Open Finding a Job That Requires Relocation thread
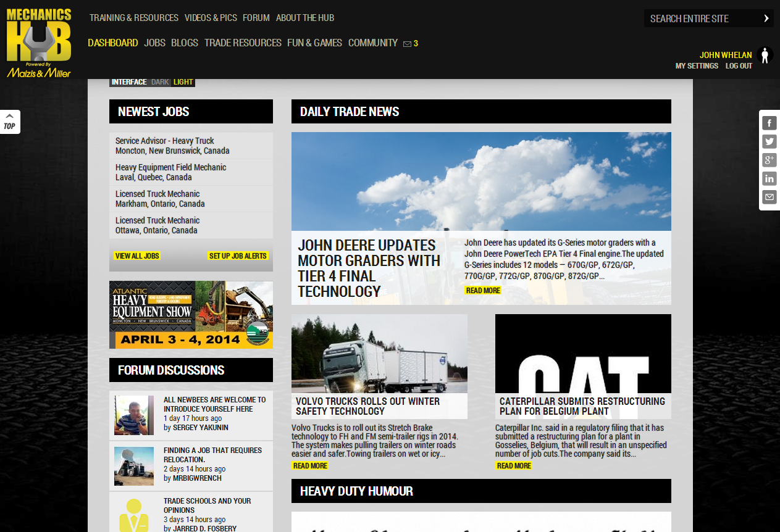780x532 pixels. [x=212, y=455]
